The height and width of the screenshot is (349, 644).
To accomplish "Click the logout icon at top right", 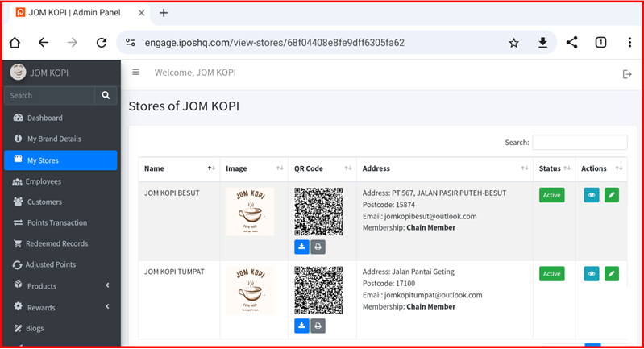I will [x=627, y=74].
